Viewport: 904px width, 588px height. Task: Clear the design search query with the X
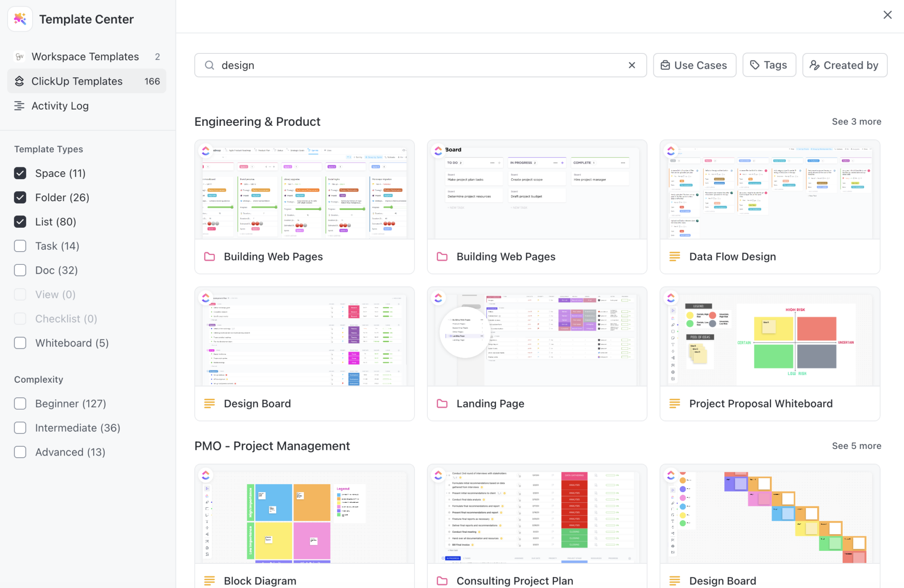(632, 65)
